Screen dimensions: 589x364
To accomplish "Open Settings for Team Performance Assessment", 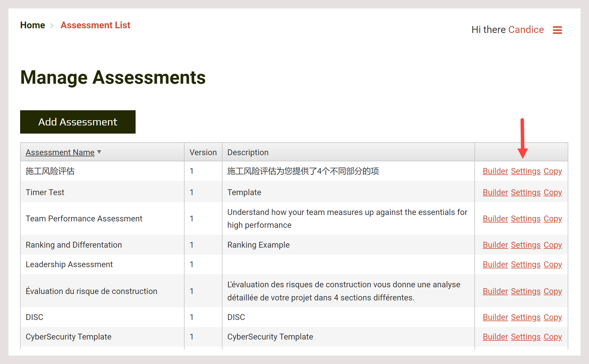I will tap(525, 218).
